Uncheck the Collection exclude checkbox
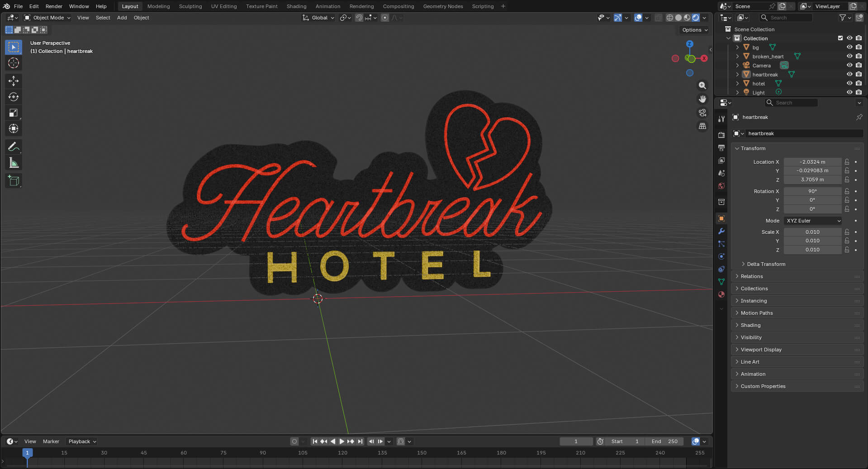868x469 pixels. (x=840, y=38)
